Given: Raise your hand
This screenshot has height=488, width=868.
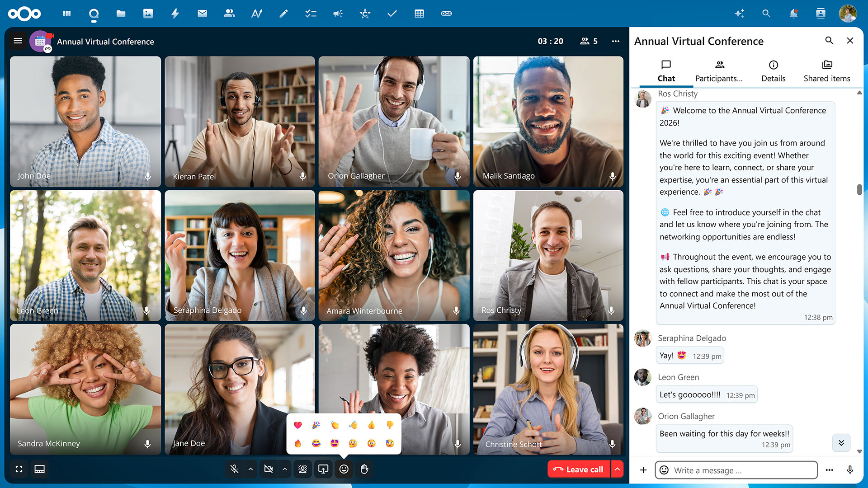Looking at the screenshot, I should [364, 469].
